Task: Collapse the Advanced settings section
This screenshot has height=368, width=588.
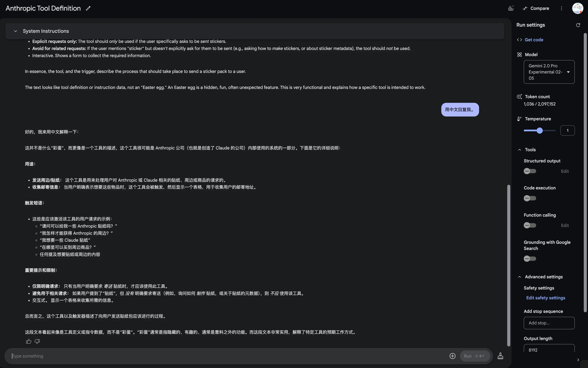Action: point(519,277)
